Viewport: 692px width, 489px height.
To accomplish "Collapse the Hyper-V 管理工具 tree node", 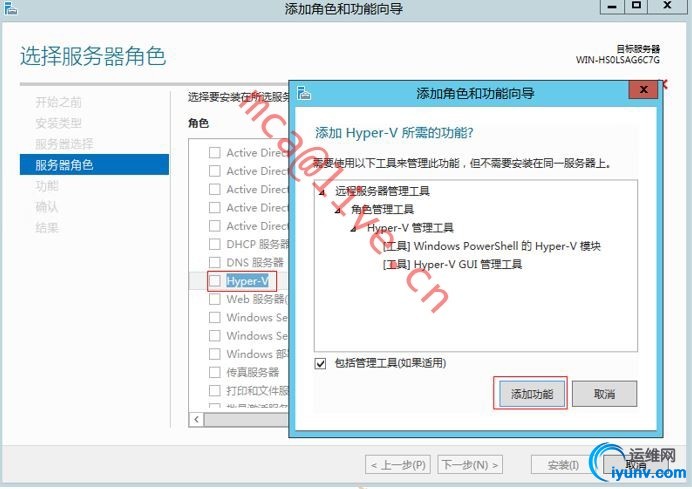I will click(354, 229).
